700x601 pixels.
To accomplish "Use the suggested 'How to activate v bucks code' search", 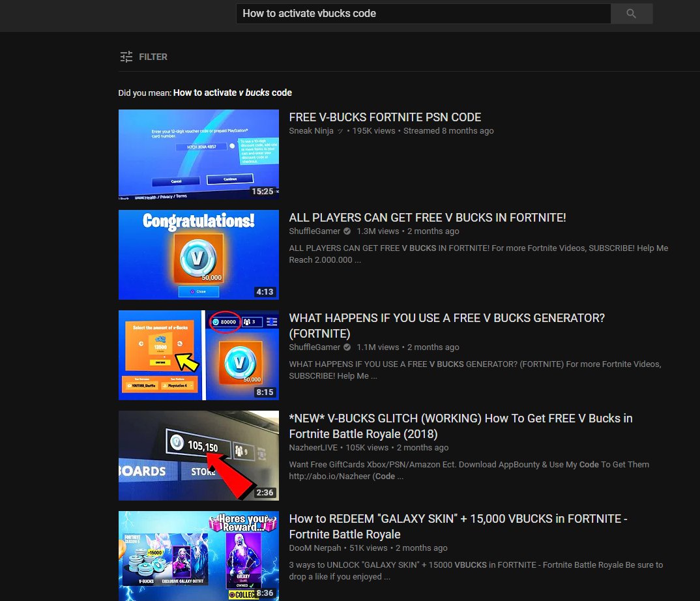I will tap(233, 93).
